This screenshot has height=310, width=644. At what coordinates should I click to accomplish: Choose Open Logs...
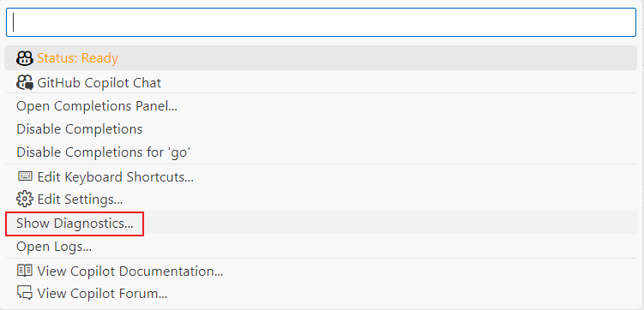coord(54,247)
